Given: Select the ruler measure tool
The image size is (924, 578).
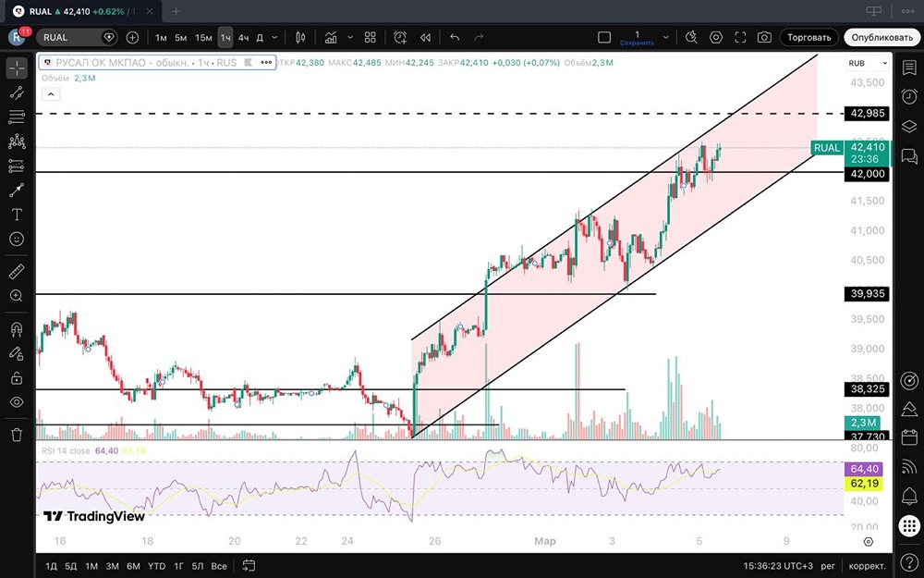Looking at the screenshot, I should (17, 272).
